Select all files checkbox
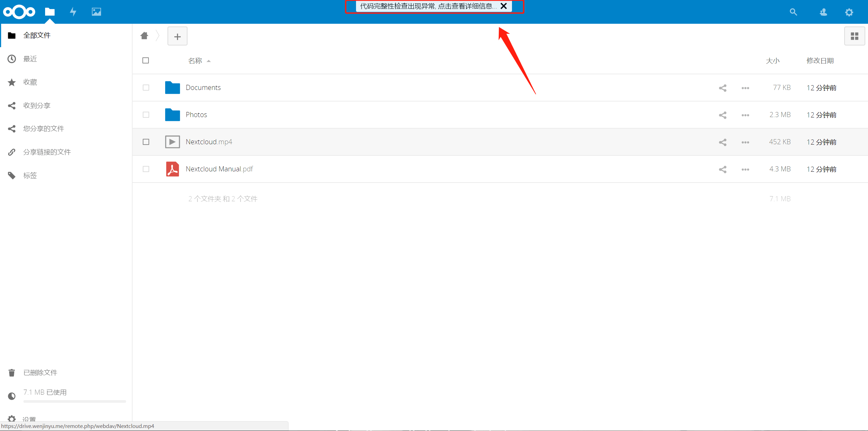868x431 pixels. (146, 60)
